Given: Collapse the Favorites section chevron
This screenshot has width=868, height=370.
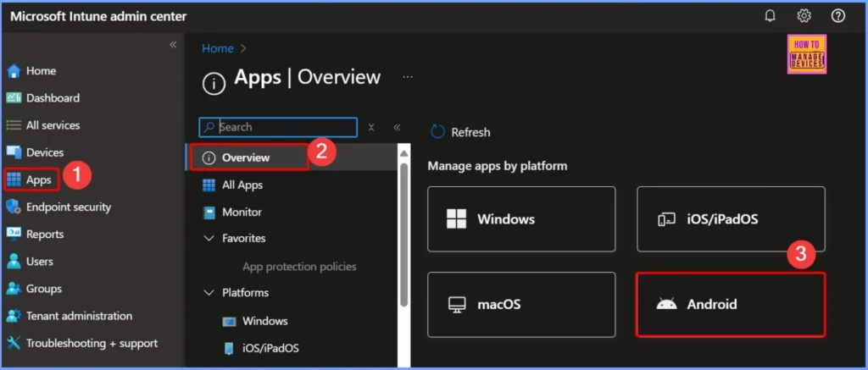Looking at the screenshot, I should 209,238.
